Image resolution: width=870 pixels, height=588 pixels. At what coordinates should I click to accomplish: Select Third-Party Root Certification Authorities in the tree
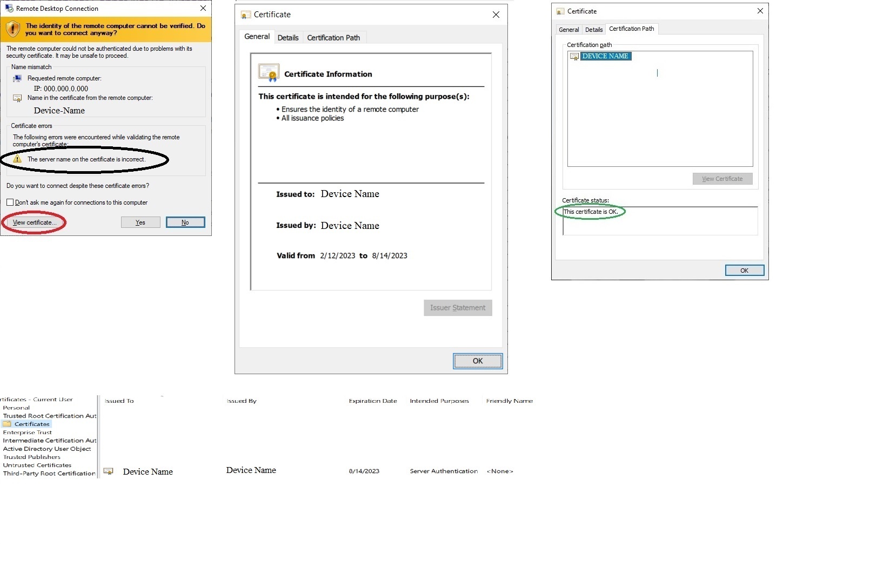coord(49,474)
